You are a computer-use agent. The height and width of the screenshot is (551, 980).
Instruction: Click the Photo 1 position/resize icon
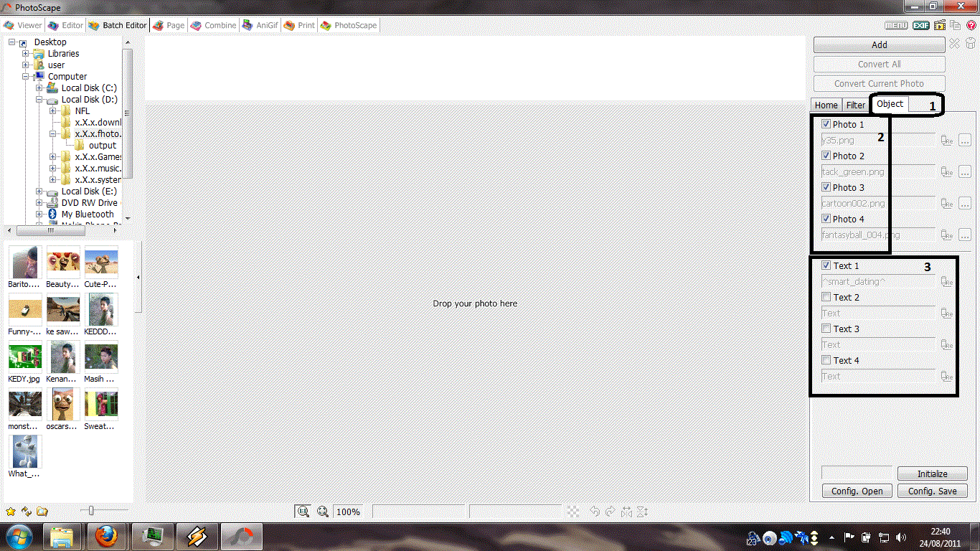point(947,141)
